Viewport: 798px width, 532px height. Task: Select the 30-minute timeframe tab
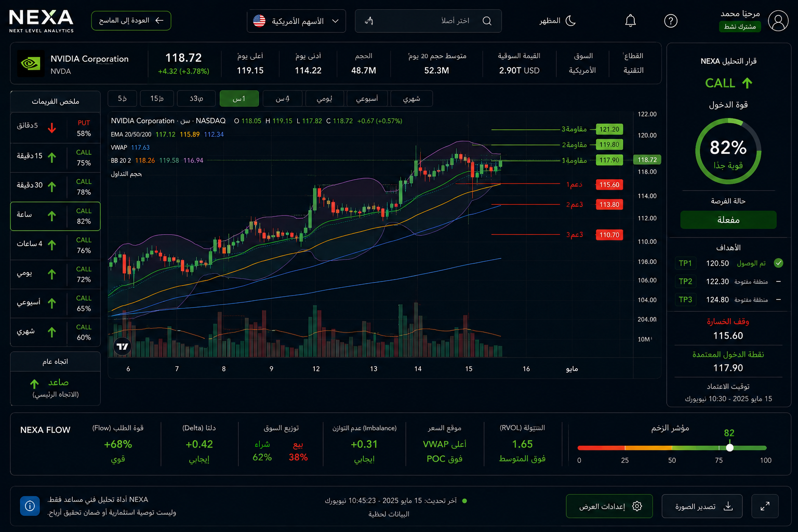[x=196, y=98]
